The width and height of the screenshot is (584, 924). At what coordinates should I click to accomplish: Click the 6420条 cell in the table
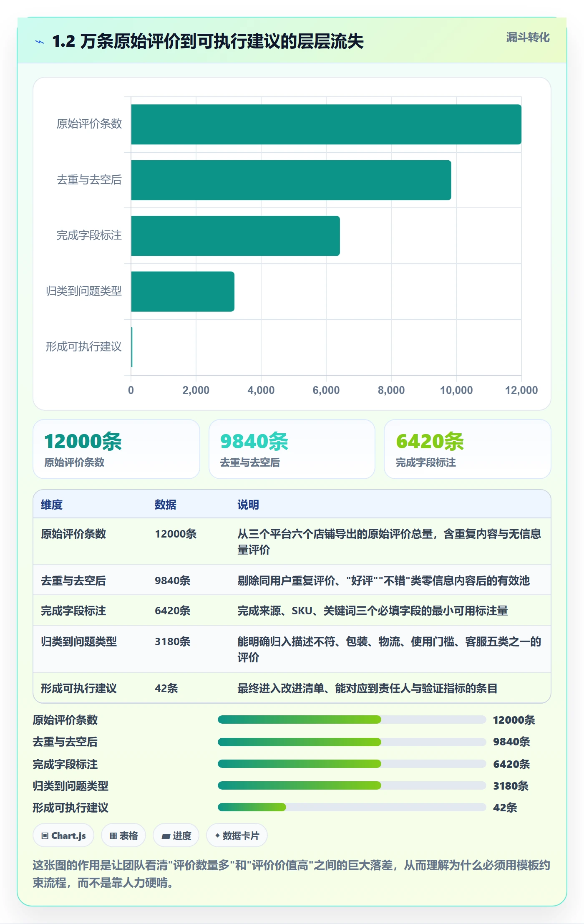[x=173, y=611]
